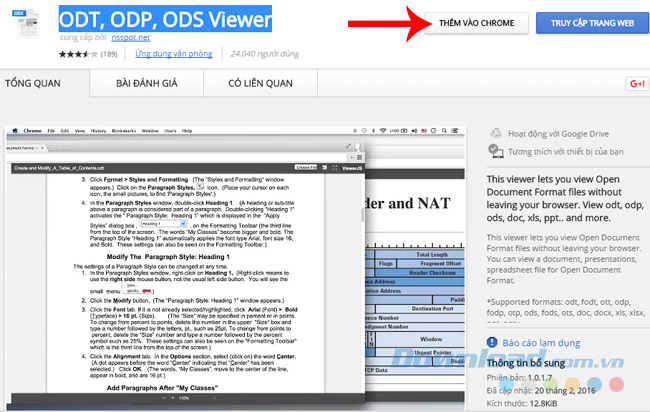
Task: Open the nsspot.net provider link
Action: pyautogui.click(x=131, y=37)
